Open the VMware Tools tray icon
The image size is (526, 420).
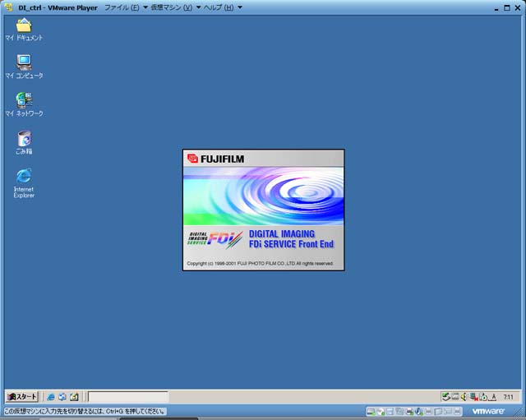coord(455,396)
